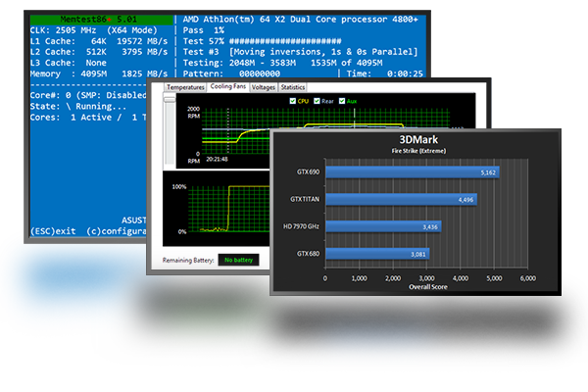
Task: Click the 2000 RPM axis label
Action: [x=193, y=112]
